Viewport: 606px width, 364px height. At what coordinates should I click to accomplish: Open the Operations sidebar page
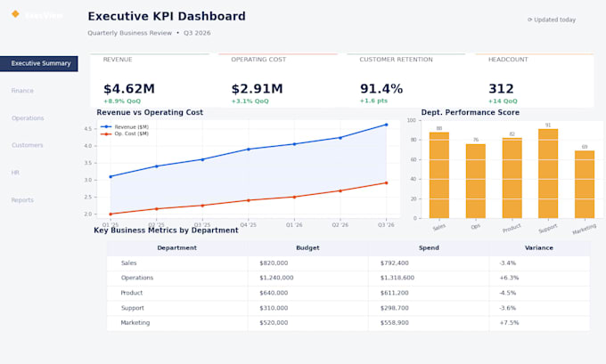tap(28, 118)
